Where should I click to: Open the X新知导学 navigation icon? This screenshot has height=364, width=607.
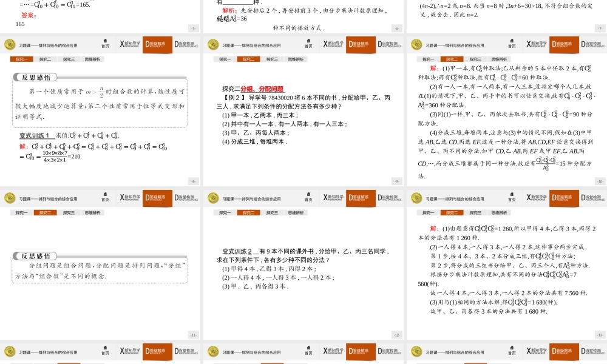pos(129,44)
